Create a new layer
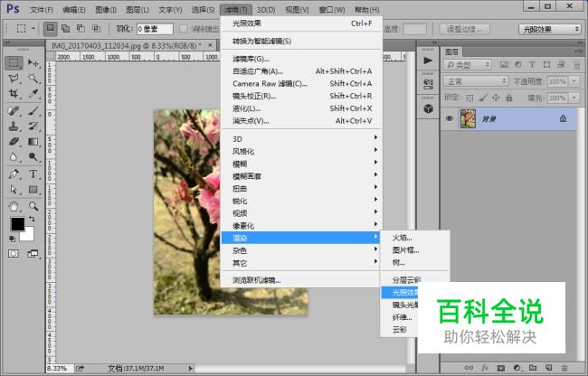The height and width of the screenshot is (376, 588). coord(548,368)
